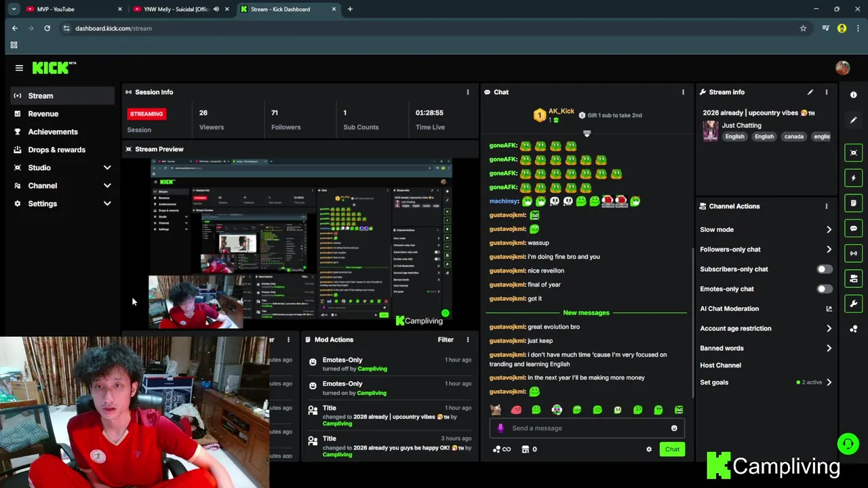Click the Send a message field
Image resolution: width=868 pixels, height=488 pixels.
point(587,428)
